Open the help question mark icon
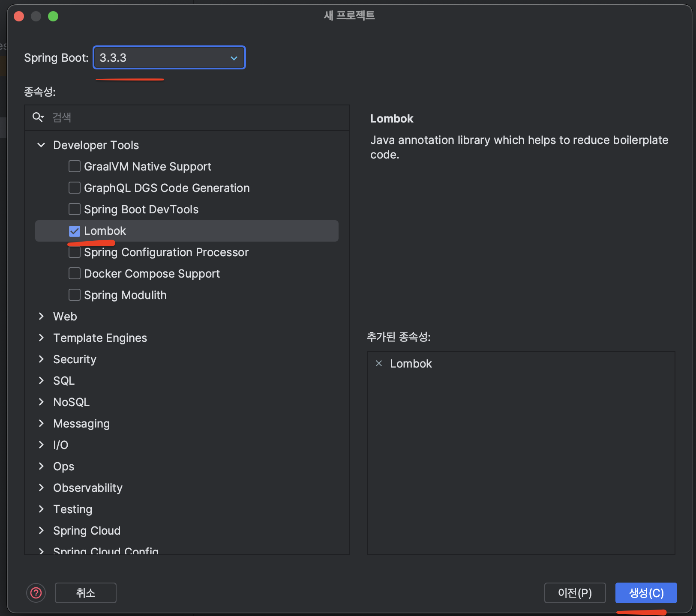This screenshot has height=616, width=696. (36, 593)
